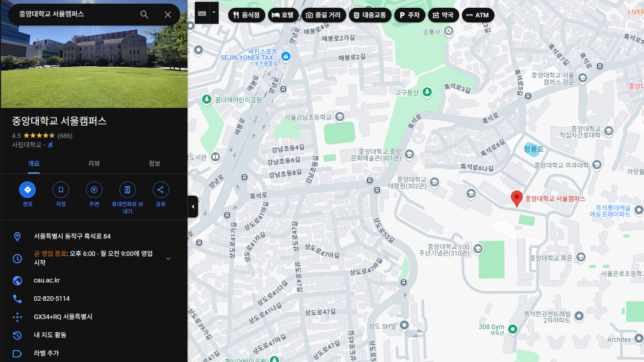Click the address 서울특별시 동작구 흑석로 84
The width and height of the screenshot is (644, 362).
point(72,236)
